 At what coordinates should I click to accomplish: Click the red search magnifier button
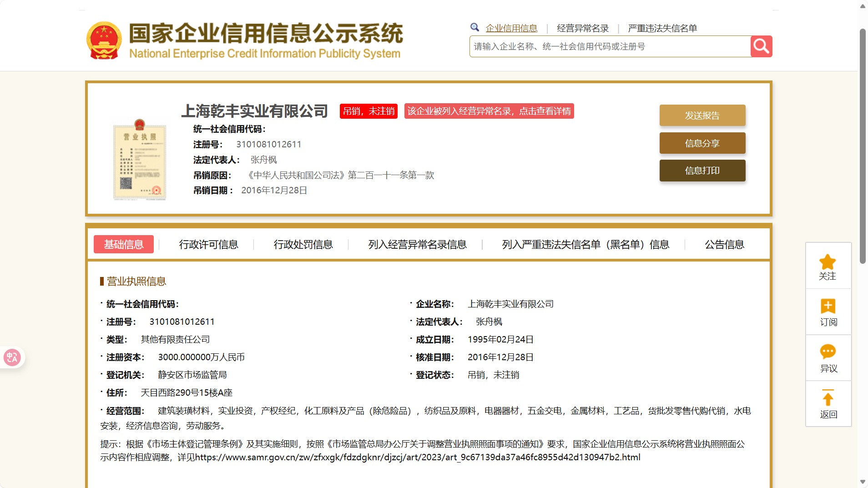tap(761, 46)
